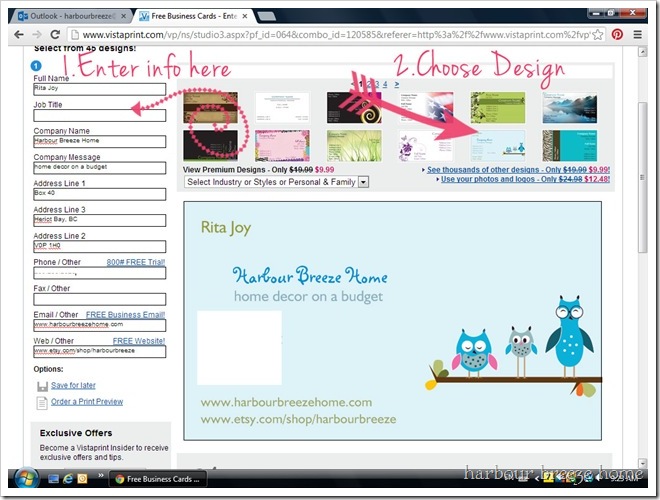
Task: Select the green floral card design
Action: tap(498, 108)
